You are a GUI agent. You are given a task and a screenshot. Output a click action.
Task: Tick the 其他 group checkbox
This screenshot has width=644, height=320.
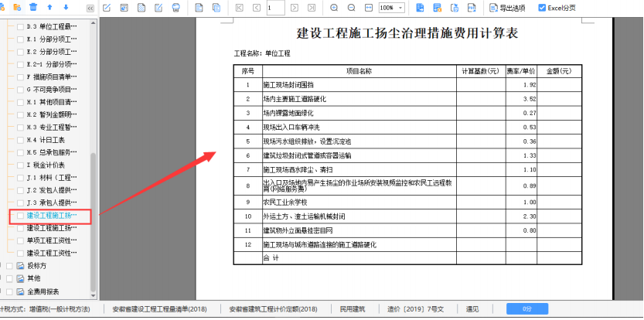9,278
